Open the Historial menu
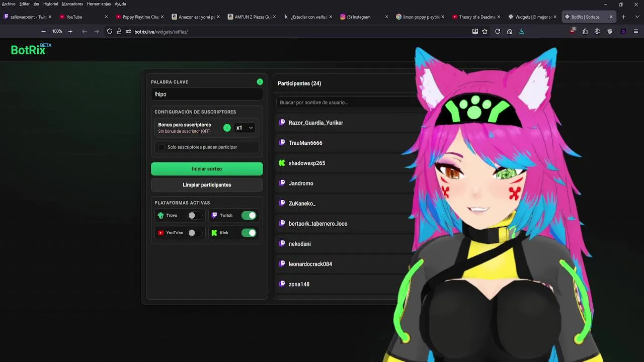The height and width of the screenshot is (362, 644). tap(51, 4)
